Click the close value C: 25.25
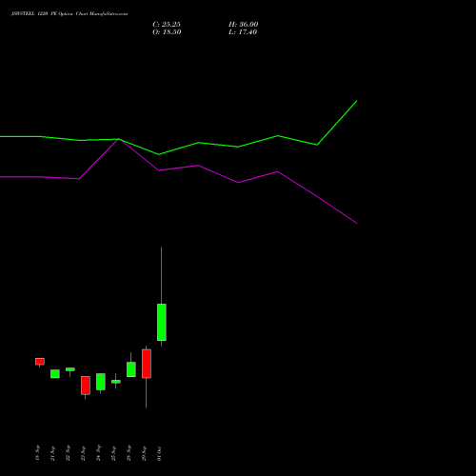476x476 pixels. (167, 25)
